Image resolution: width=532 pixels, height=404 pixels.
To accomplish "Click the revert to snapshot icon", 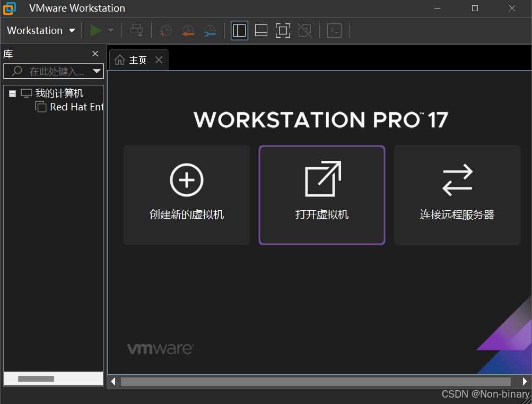I will point(188,31).
